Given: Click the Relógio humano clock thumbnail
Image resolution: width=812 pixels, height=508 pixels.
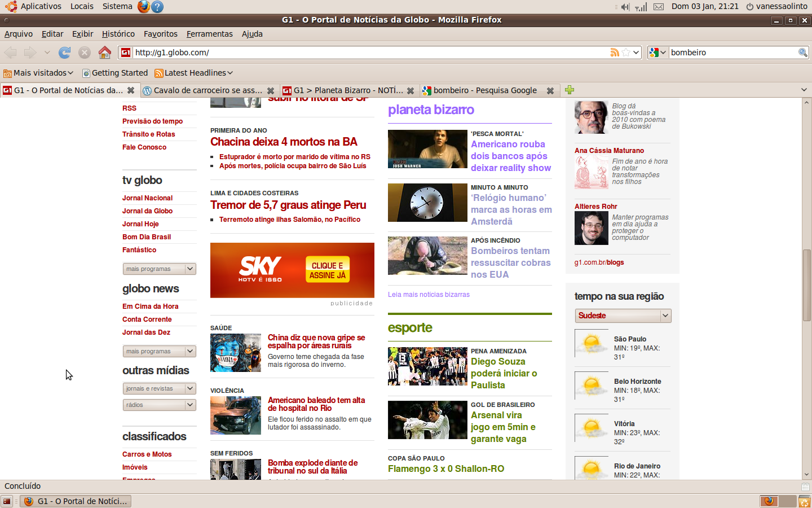Looking at the screenshot, I should [x=427, y=203].
